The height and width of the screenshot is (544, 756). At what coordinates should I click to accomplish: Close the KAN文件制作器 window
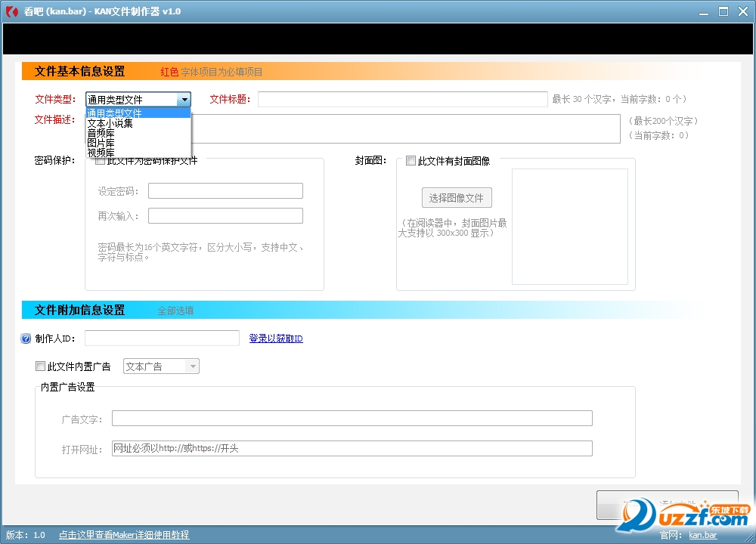click(743, 11)
